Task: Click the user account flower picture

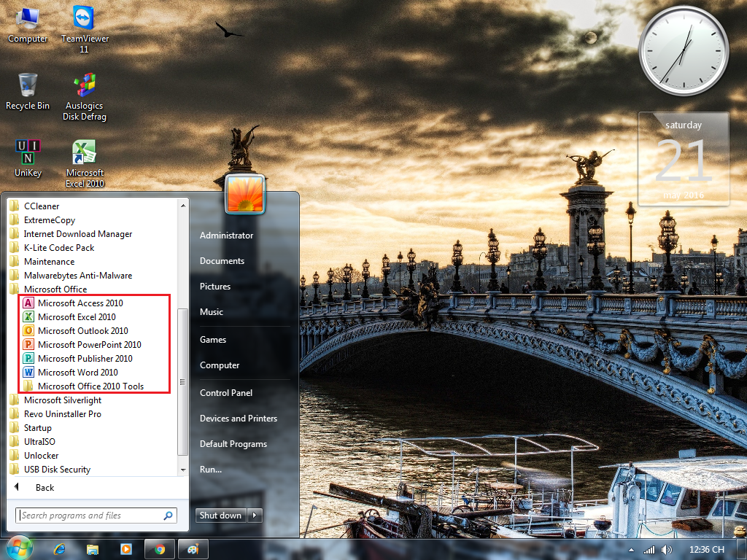Action: [245, 194]
